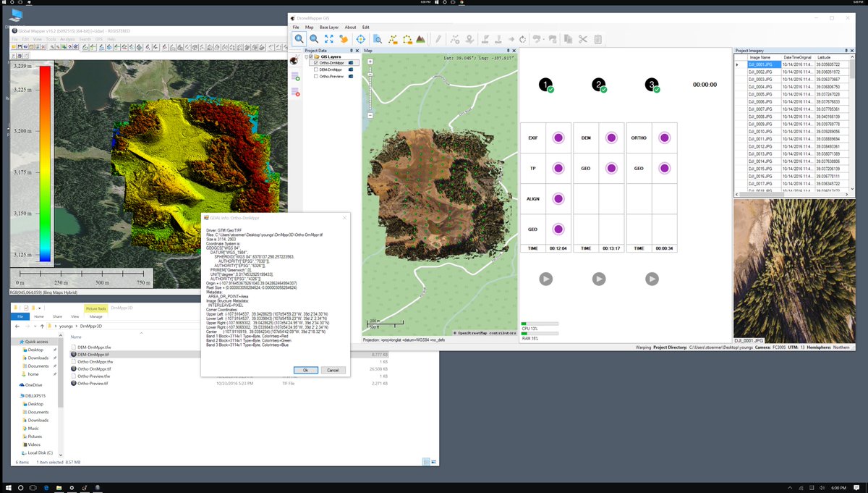Enable the Ortho-Preview layer checkbox
This screenshot has height=493, width=868.
[x=316, y=76]
